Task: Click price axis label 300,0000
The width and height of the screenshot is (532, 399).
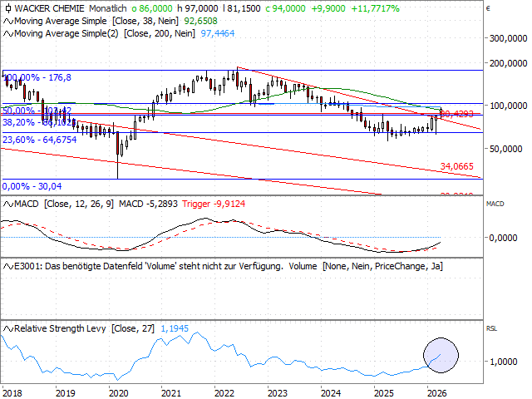Action: pos(508,39)
